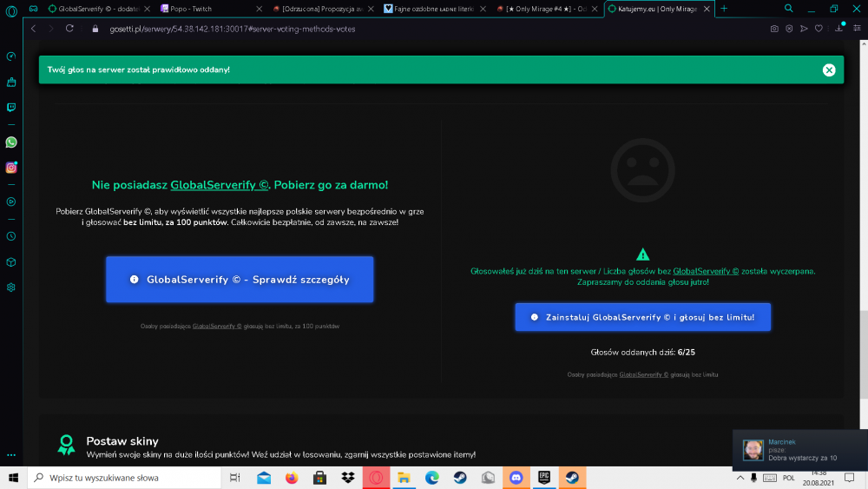
Task: Switch to [Odrzucona] Propozycja tab
Action: [323, 9]
